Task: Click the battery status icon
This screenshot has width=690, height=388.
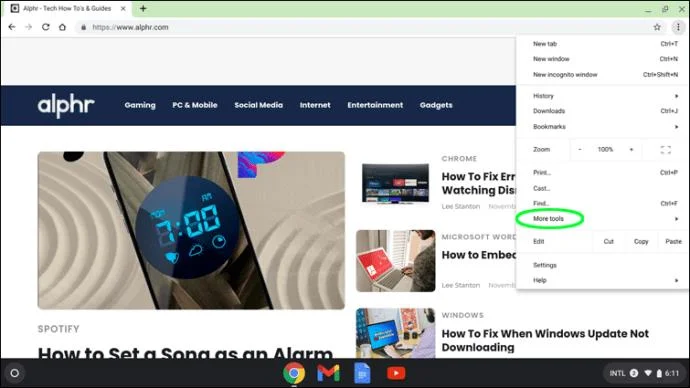Action: coord(659,373)
